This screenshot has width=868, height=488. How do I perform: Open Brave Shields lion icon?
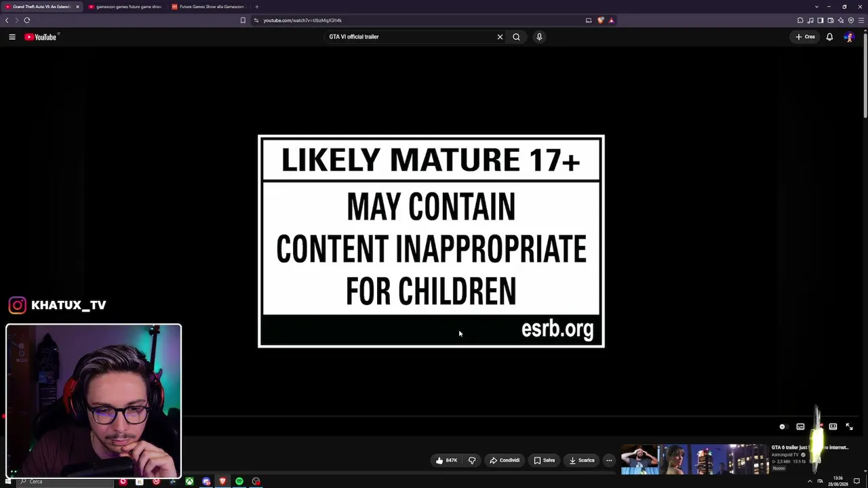600,20
